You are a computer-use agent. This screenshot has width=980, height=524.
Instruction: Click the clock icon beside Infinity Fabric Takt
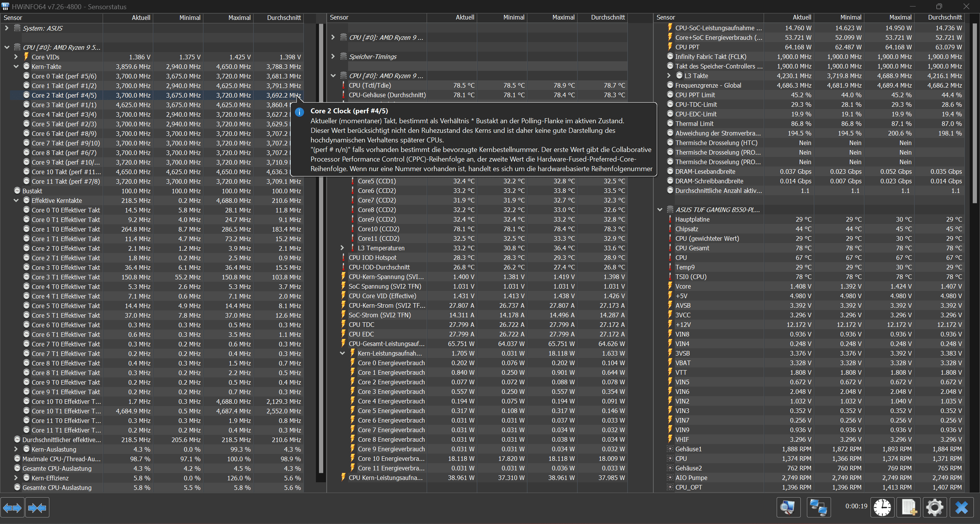coord(670,56)
